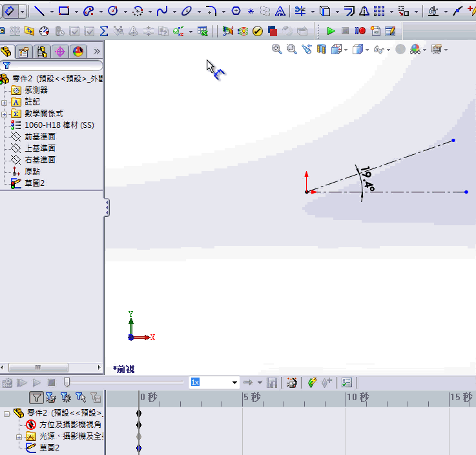This screenshot has width=476, height=455.
Task: Select 草圖2 in the feature tree
Action: click(x=34, y=183)
